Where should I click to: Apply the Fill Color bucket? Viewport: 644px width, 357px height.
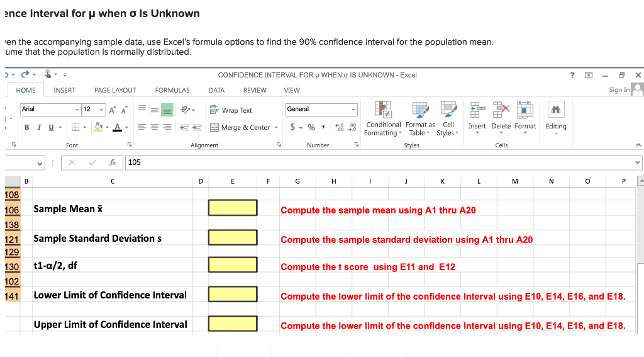tap(98, 127)
